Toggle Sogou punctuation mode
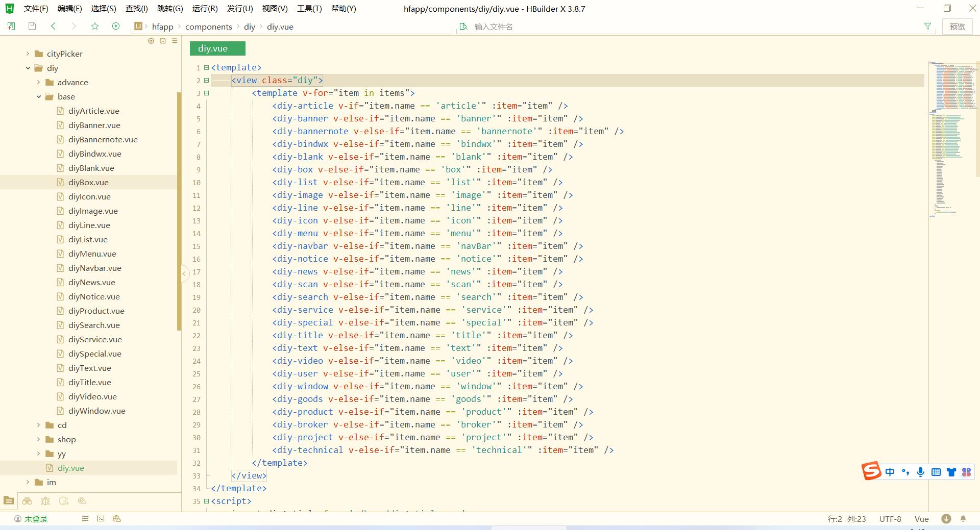Screen dimensions: 980x530 click(x=905, y=472)
